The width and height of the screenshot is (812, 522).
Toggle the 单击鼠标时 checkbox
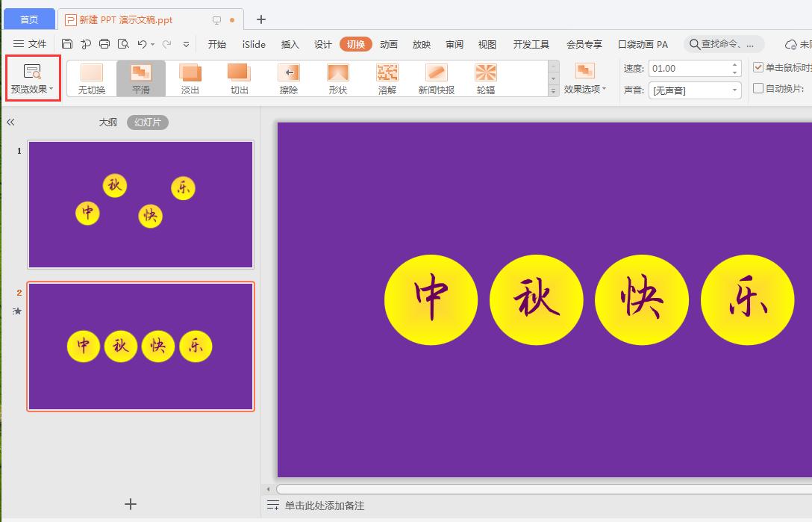pyautogui.click(x=758, y=67)
